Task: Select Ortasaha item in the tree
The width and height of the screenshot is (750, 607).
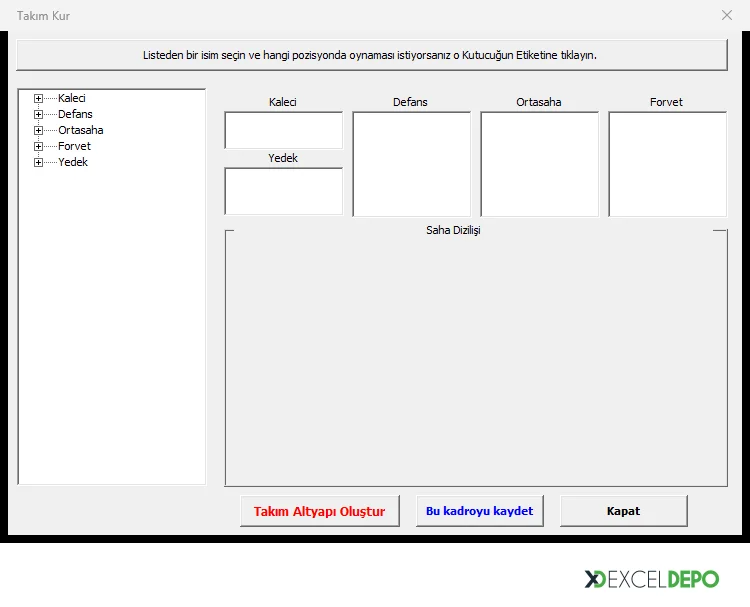Action: click(80, 130)
